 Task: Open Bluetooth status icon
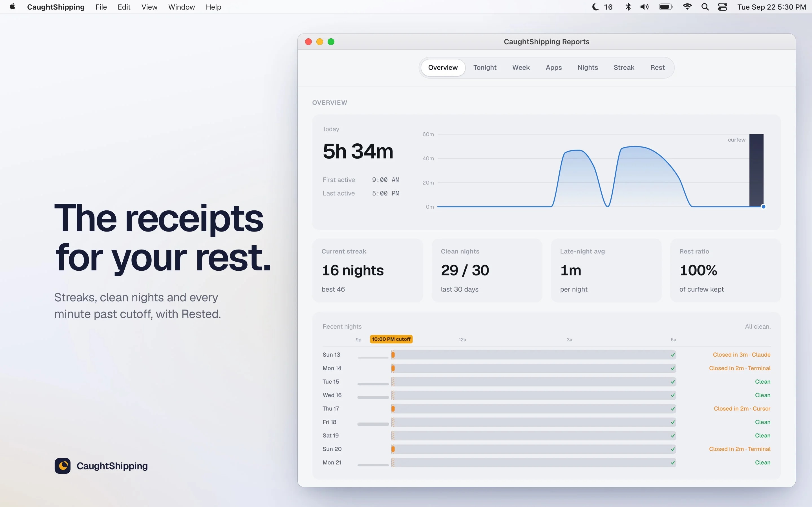[628, 7]
